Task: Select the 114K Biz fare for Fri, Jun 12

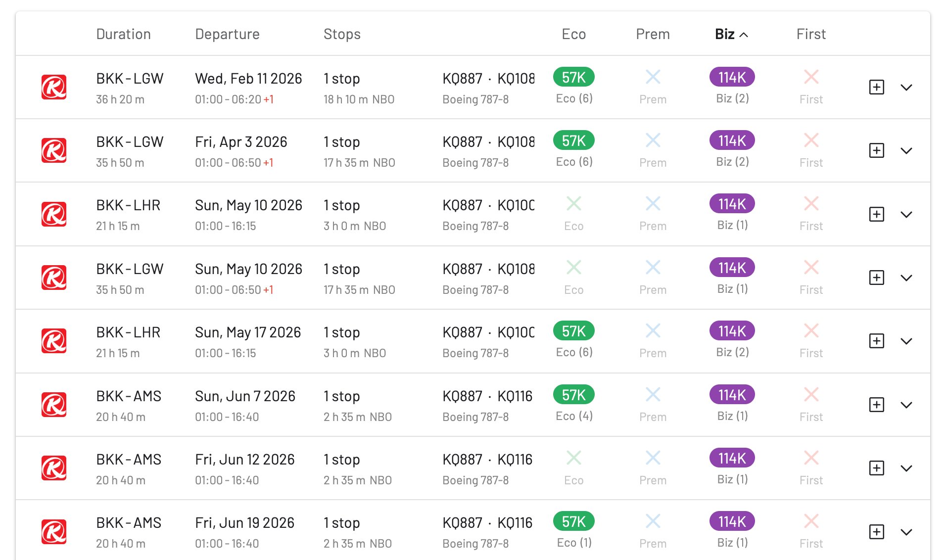Action: [x=731, y=458]
